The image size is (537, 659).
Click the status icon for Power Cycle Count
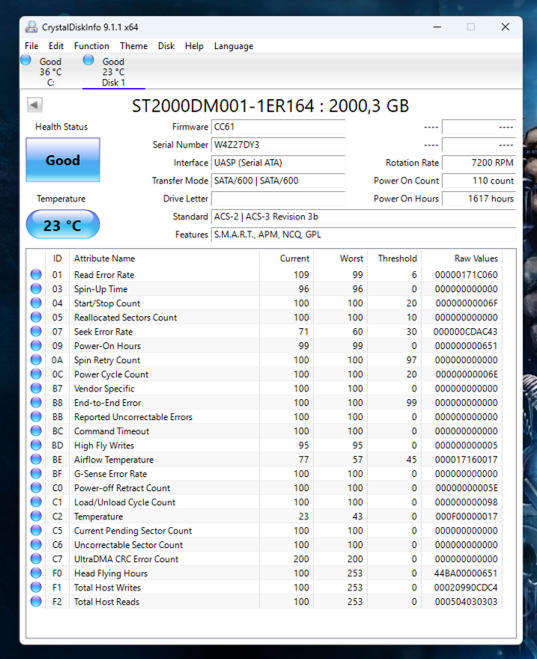[x=36, y=374]
